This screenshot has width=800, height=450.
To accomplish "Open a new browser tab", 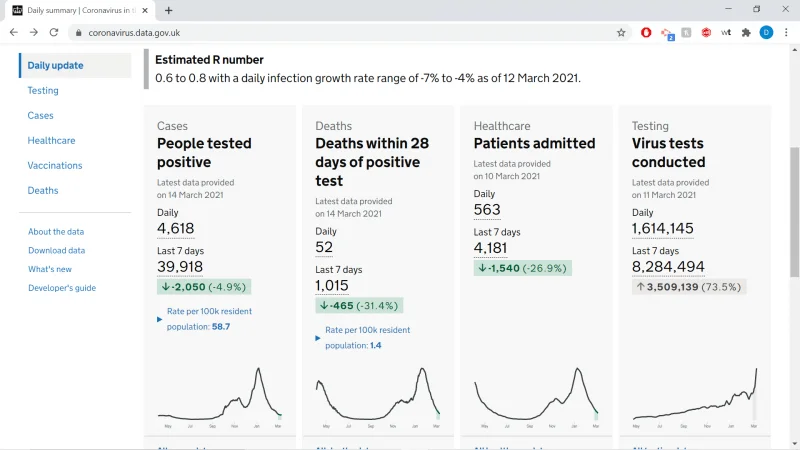I will pos(168,10).
